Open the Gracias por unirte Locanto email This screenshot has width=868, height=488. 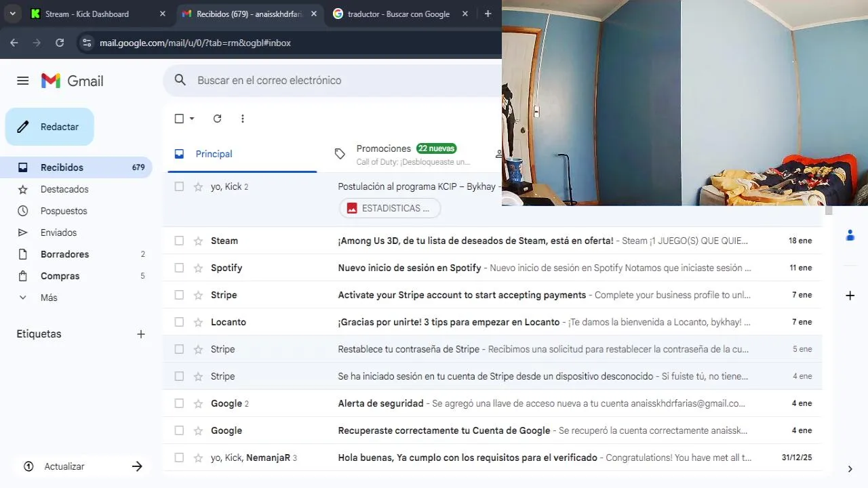[x=492, y=322]
